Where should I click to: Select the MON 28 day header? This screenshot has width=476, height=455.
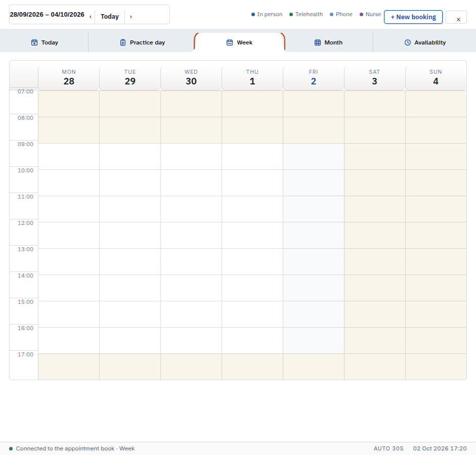click(69, 78)
